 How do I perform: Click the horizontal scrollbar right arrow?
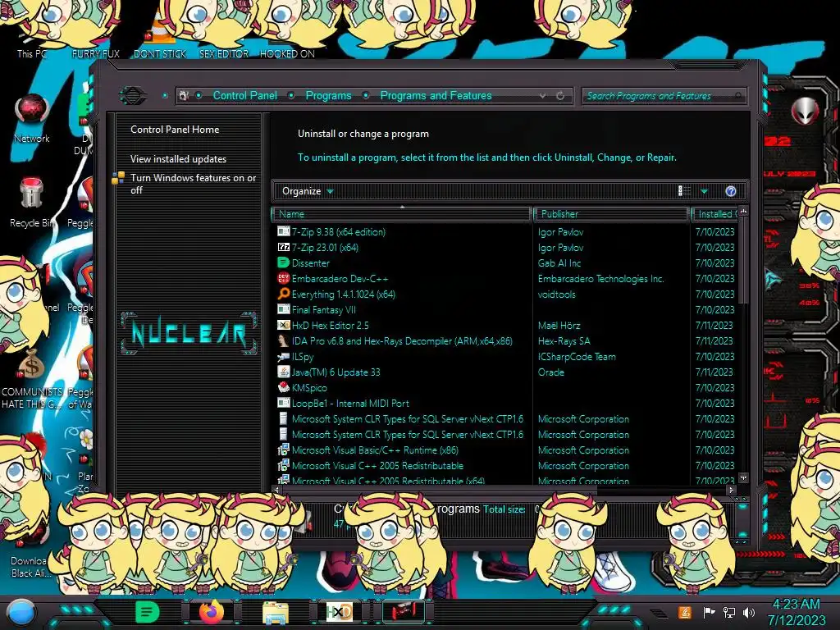pos(732,490)
